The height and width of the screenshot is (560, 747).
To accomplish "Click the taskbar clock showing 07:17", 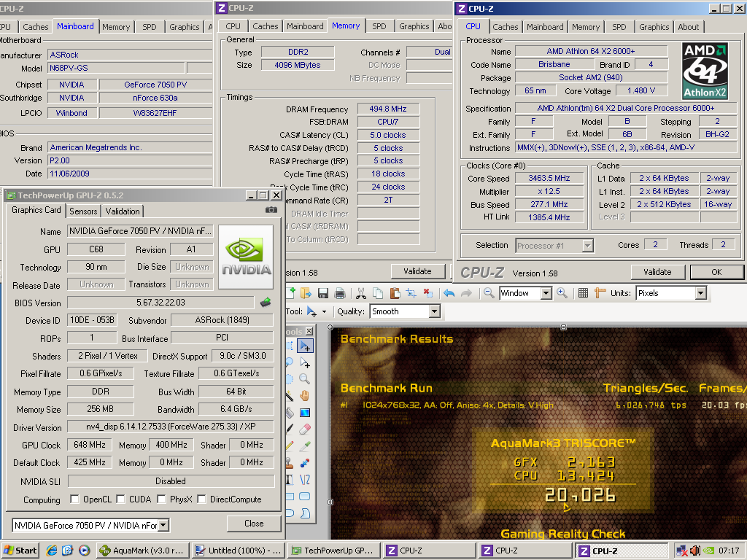I will pyautogui.click(x=729, y=551).
